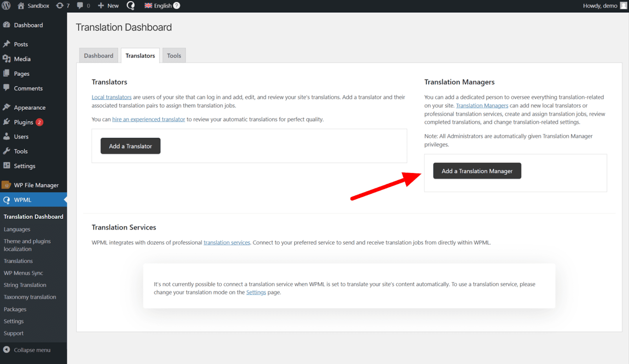Click the plus New icon

tap(101, 6)
